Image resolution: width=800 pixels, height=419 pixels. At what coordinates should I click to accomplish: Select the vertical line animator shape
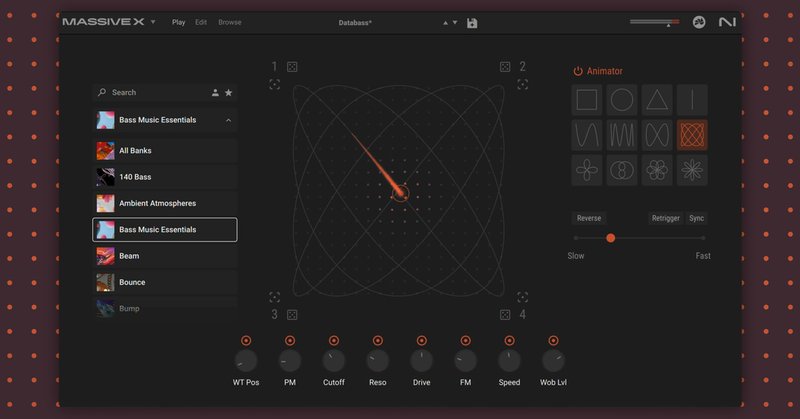point(692,100)
